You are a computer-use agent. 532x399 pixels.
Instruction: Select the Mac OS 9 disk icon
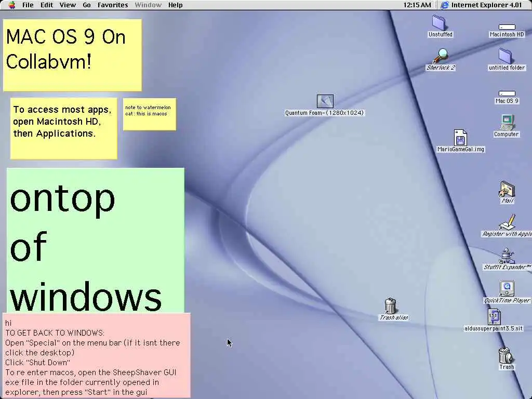[x=507, y=94]
